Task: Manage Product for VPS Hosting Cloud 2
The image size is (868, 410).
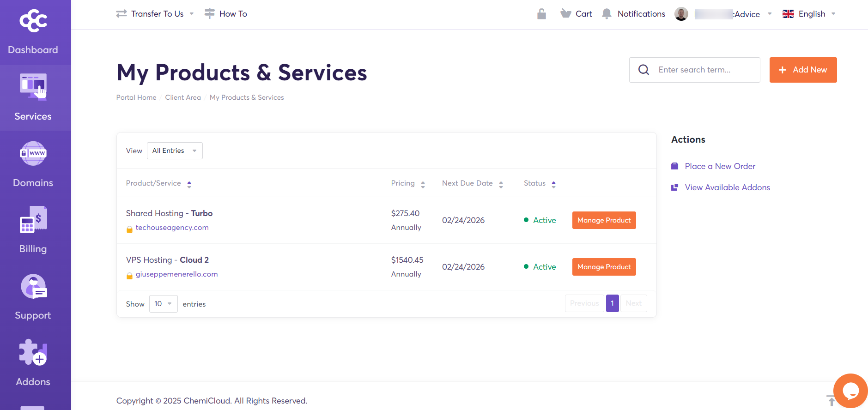Action: pos(604,267)
